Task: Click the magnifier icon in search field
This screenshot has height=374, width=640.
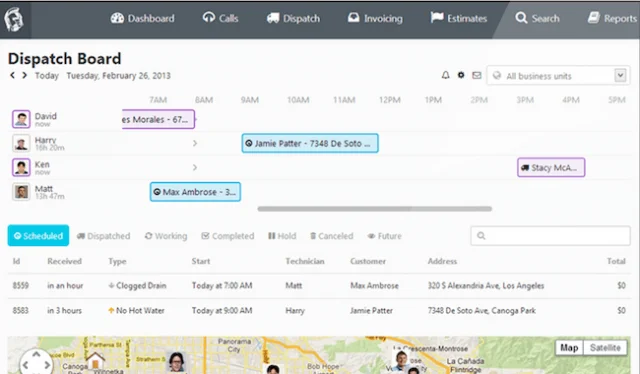Action: coord(481,236)
